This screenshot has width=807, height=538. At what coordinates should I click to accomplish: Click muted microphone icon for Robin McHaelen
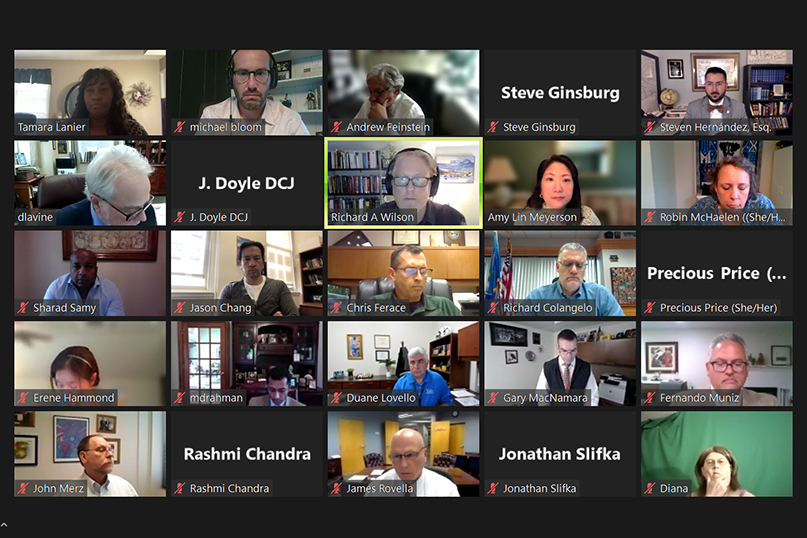(x=650, y=217)
